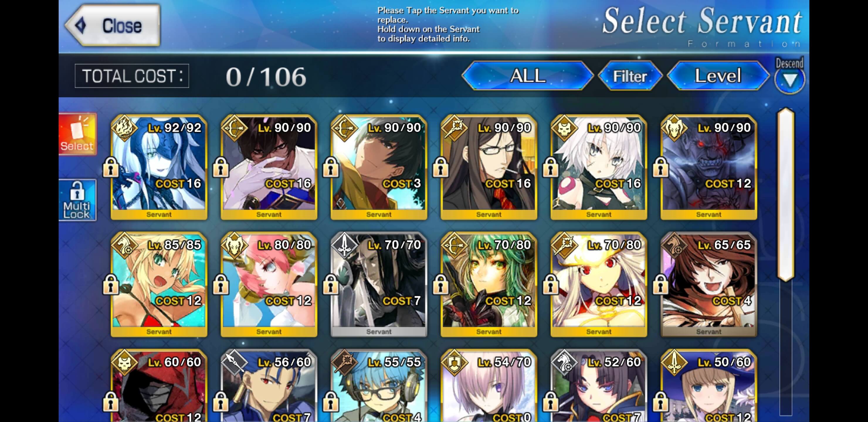Toggle lock on the Lv. 92/92 servant
The width and height of the screenshot is (868, 422).
(x=111, y=167)
